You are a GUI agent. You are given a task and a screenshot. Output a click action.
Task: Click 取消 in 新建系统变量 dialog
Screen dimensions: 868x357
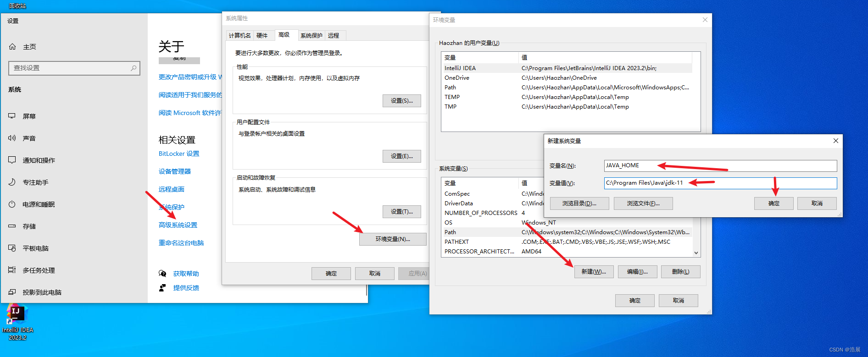coord(817,203)
